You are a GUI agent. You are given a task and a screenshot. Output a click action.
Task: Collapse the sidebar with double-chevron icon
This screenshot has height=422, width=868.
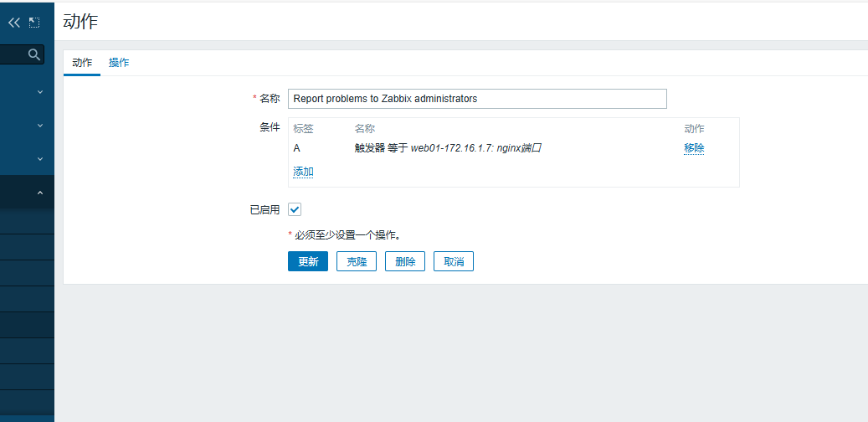[x=14, y=23]
